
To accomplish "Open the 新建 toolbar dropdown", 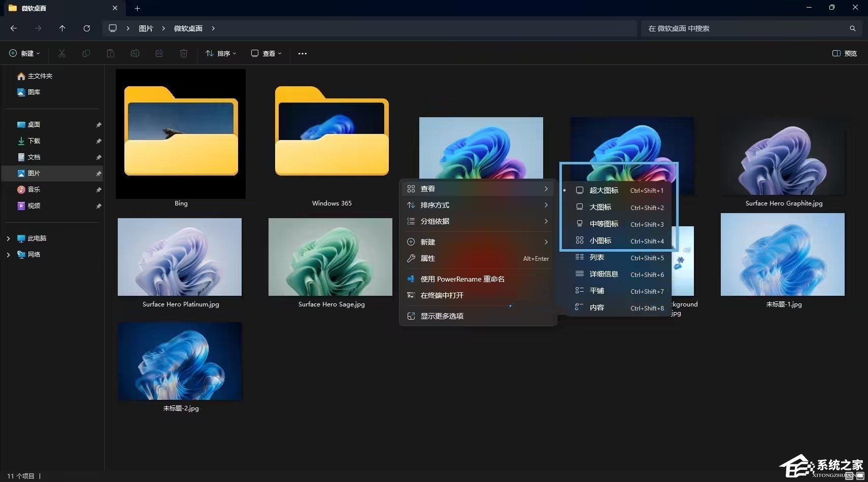I will tap(24, 53).
